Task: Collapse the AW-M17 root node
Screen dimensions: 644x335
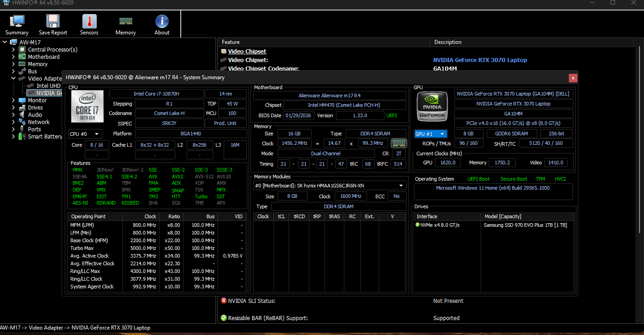Action: (x=5, y=43)
